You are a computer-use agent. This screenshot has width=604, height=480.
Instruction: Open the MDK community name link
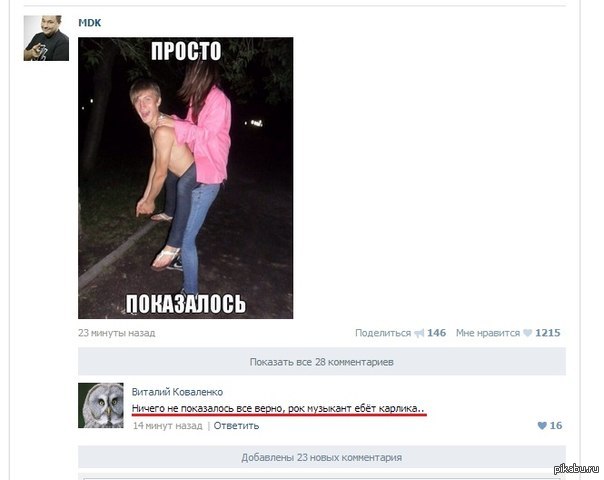click(x=90, y=23)
